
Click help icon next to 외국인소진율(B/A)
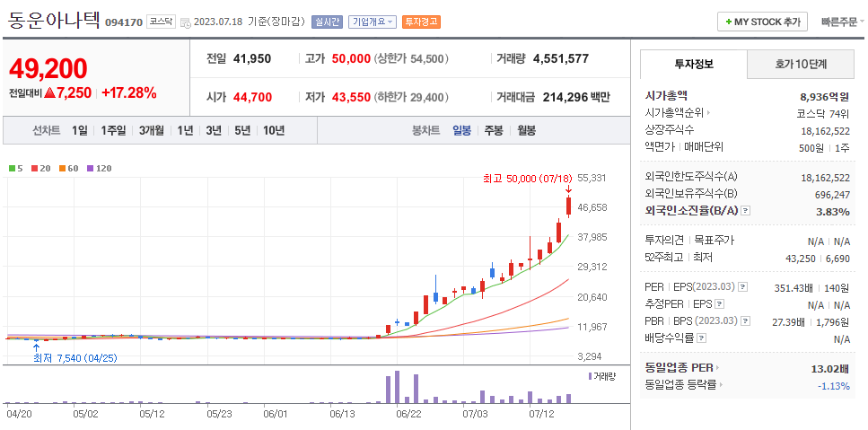(x=745, y=211)
